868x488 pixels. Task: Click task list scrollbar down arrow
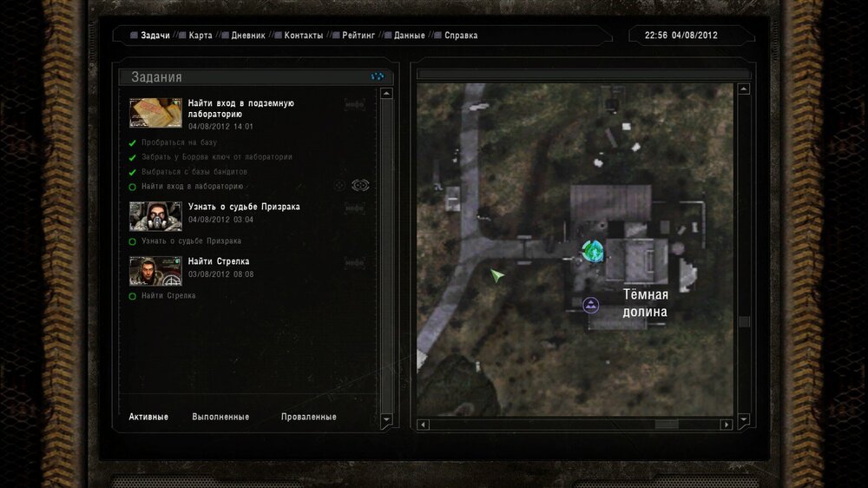(386, 420)
